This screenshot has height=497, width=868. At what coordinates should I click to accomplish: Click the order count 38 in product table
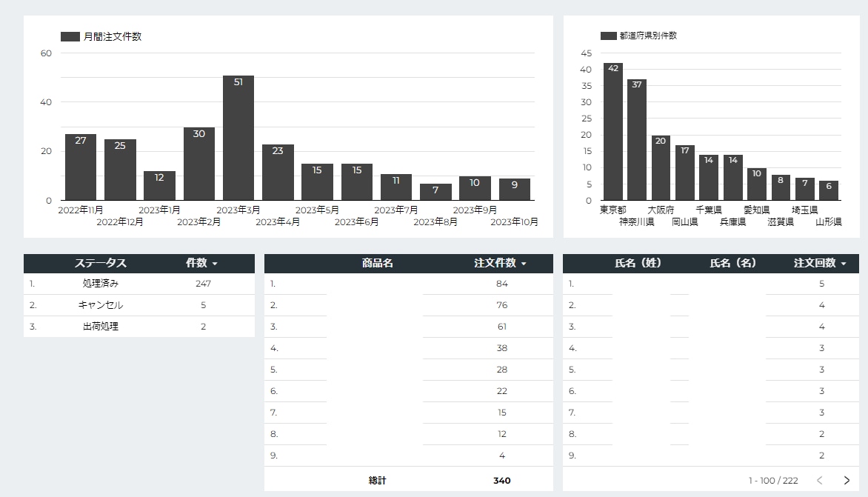coord(502,348)
